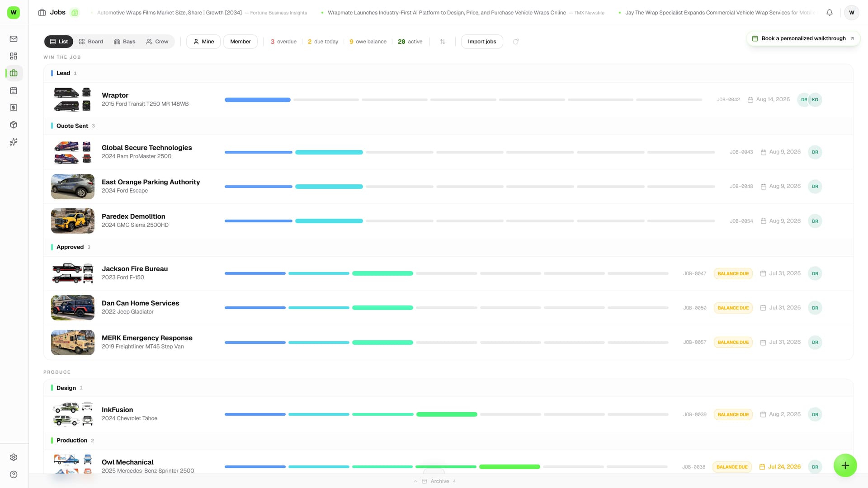Image resolution: width=868 pixels, height=488 pixels.
Task: Click DR avatar on Global Secure Technologies row
Action: [815, 152]
